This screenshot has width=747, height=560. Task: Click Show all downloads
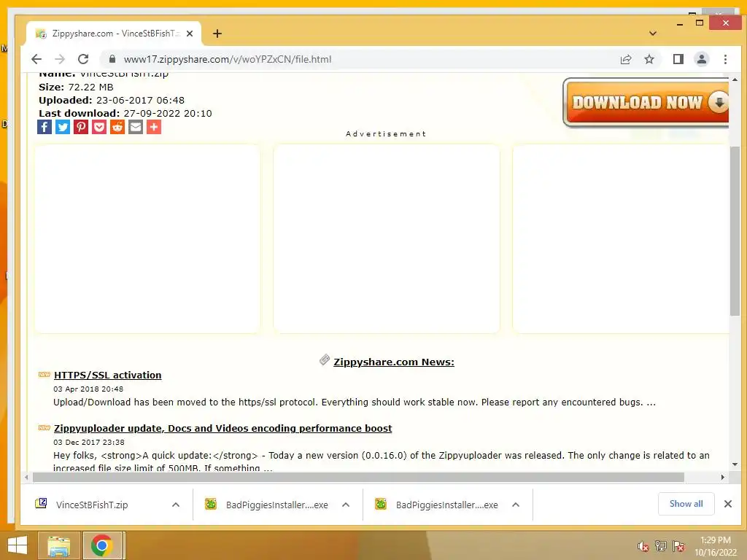686,504
